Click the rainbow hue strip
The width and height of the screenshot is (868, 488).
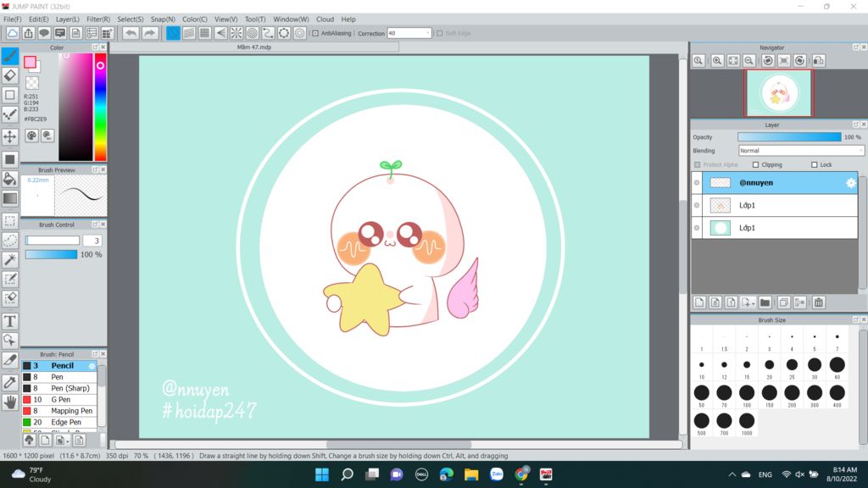click(100, 108)
